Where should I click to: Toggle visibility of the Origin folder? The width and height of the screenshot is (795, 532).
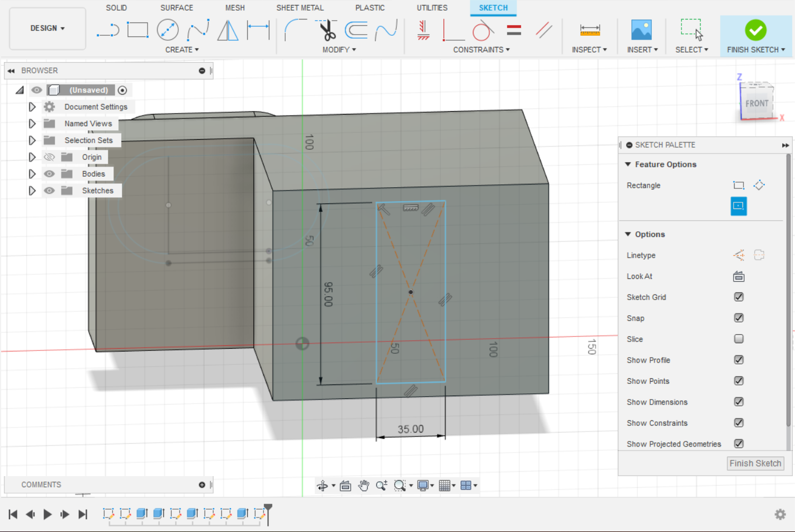click(49, 157)
